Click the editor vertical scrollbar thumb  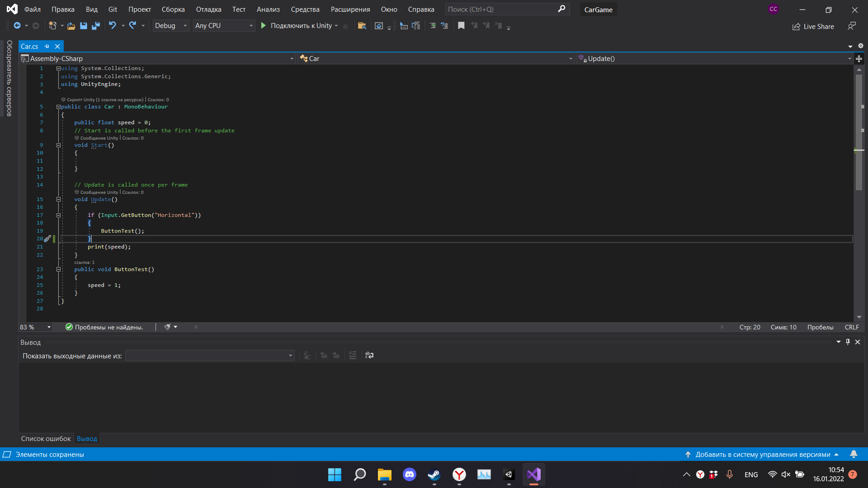(x=859, y=131)
